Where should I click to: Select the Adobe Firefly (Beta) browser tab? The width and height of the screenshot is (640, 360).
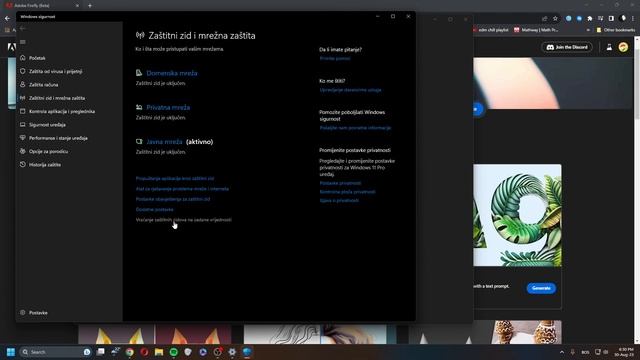pyautogui.click(x=42, y=6)
